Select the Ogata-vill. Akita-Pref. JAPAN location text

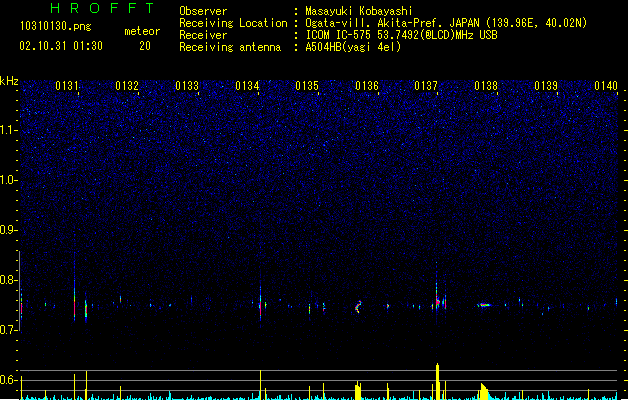click(x=446, y=23)
